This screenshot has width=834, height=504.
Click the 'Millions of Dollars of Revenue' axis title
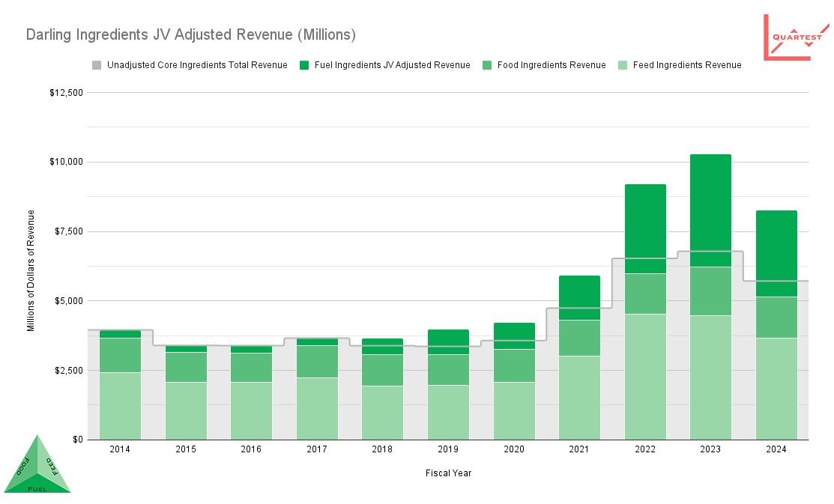point(31,270)
